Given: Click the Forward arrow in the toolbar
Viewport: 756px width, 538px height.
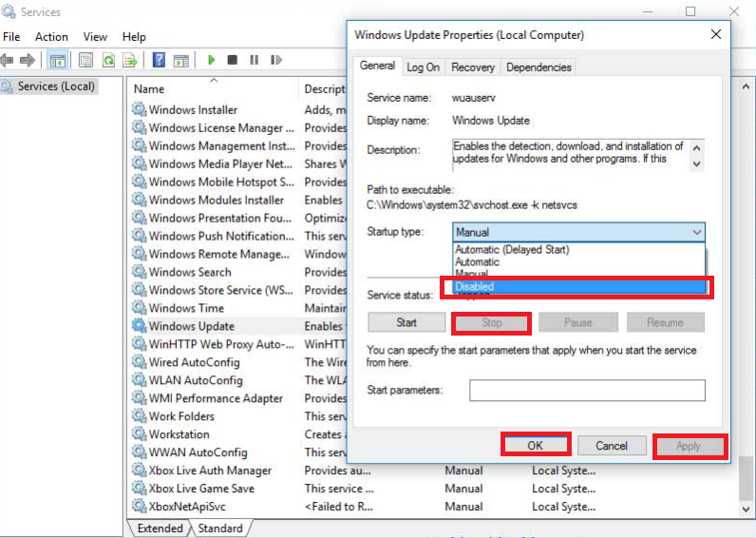Looking at the screenshot, I should click(28, 60).
